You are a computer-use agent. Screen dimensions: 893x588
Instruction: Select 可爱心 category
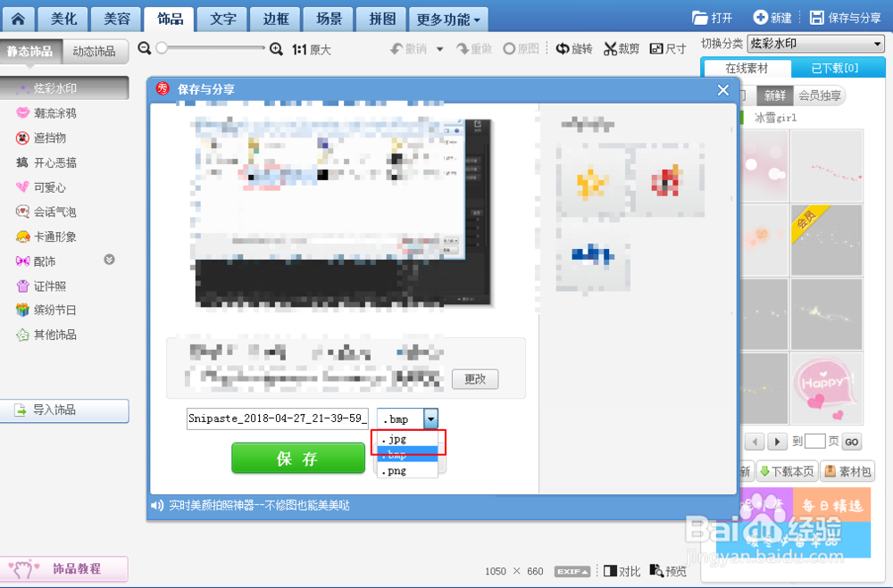(41, 187)
